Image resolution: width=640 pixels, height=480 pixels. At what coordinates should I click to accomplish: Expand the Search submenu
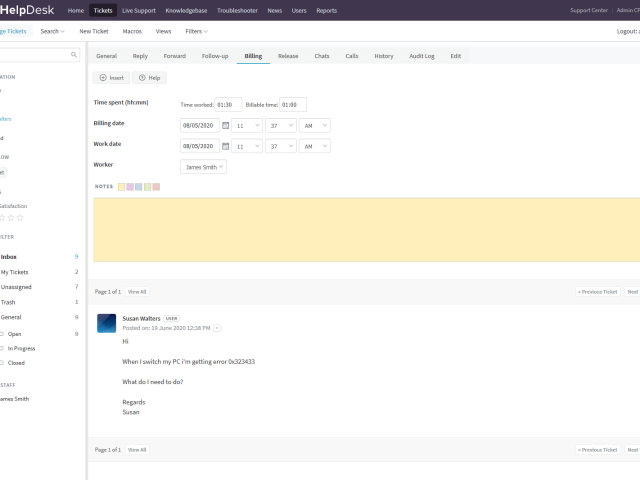(x=52, y=31)
